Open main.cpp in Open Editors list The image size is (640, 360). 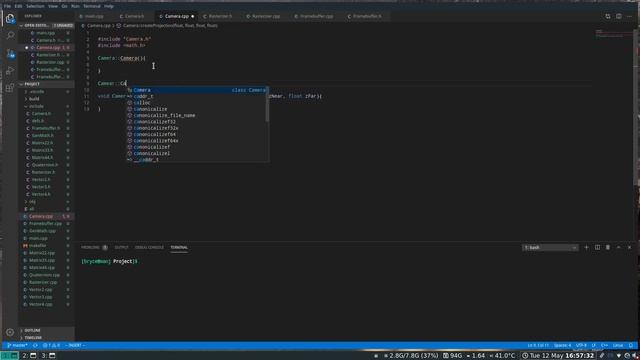pos(45,33)
